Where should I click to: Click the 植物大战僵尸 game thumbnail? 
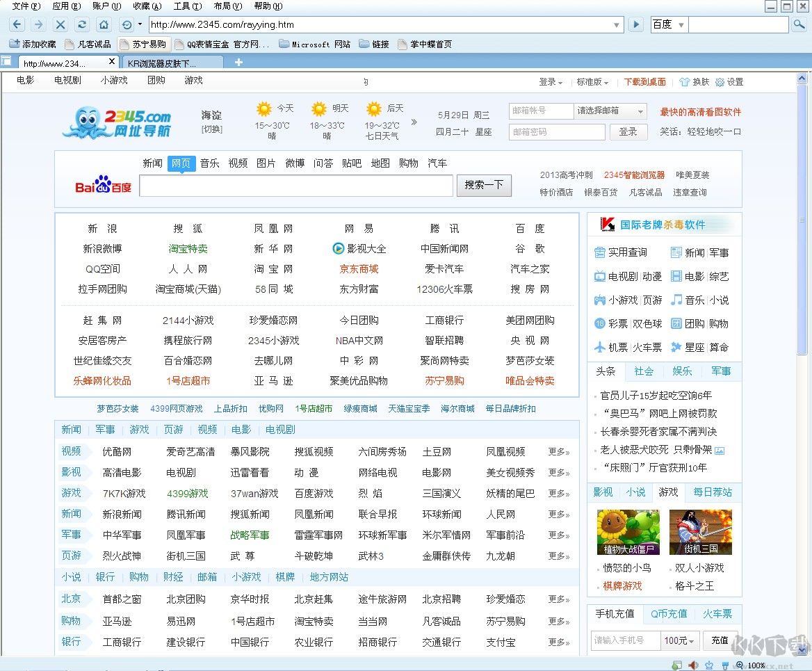[x=628, y=532]
